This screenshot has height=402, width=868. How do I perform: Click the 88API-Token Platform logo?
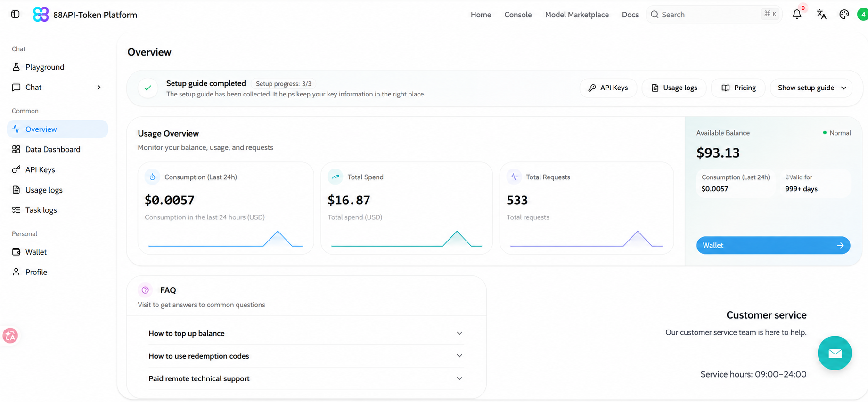click(41, 15)
